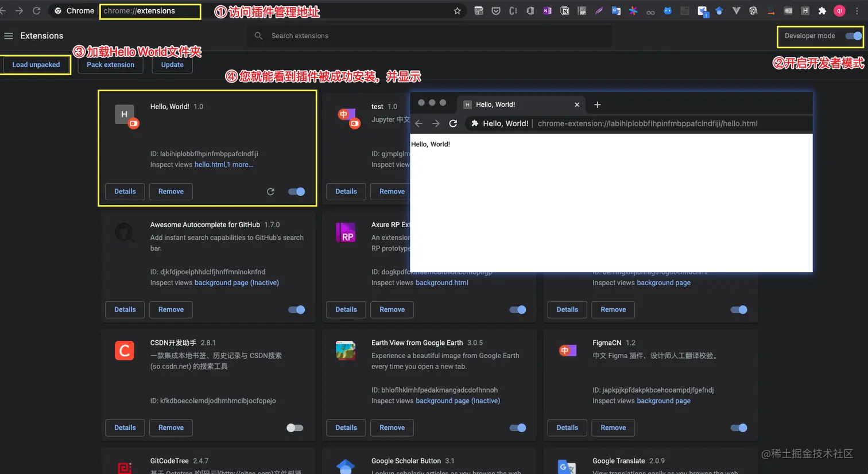Open Details for Earth View extension

pos(346,428)
